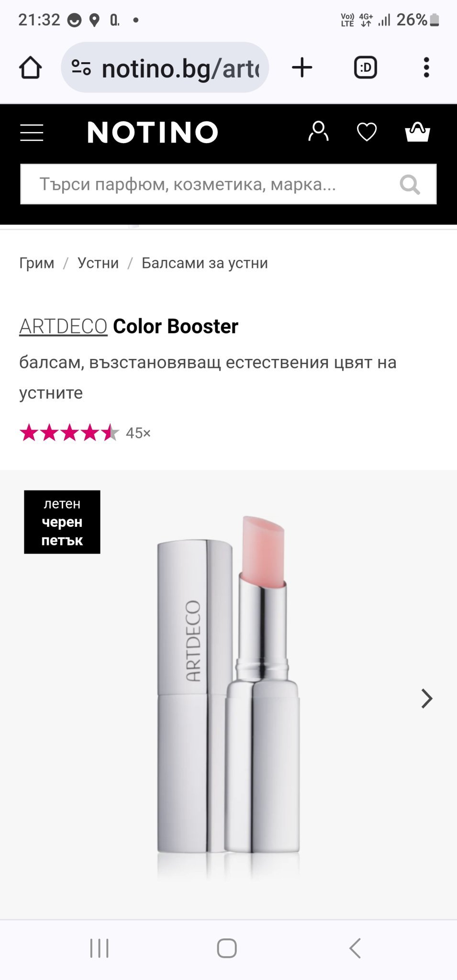Tap the notino.bg address bar
457x980 pixels.
click(x=165, y=67)
